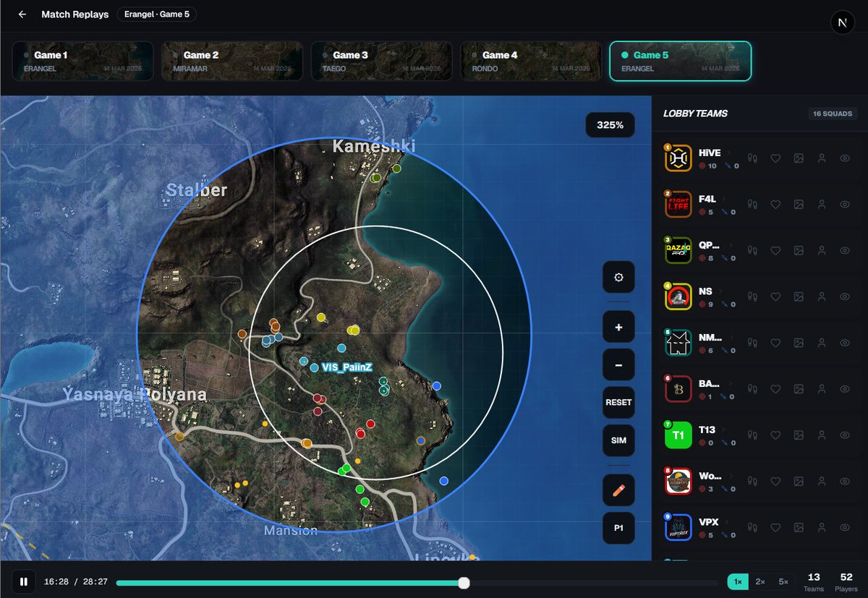
Task: Show footsteps trail for HIVE
Action: 752,158
